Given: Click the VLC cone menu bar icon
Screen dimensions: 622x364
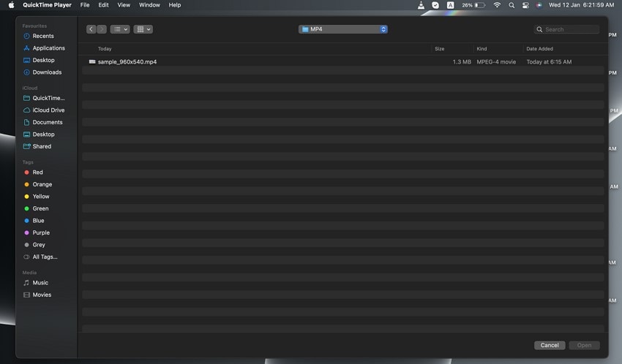Looking at the screenshot, I should [421, 5].
